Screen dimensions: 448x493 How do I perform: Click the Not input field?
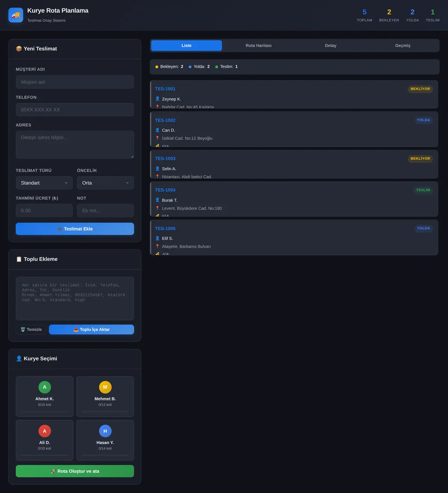click(105, 211)
